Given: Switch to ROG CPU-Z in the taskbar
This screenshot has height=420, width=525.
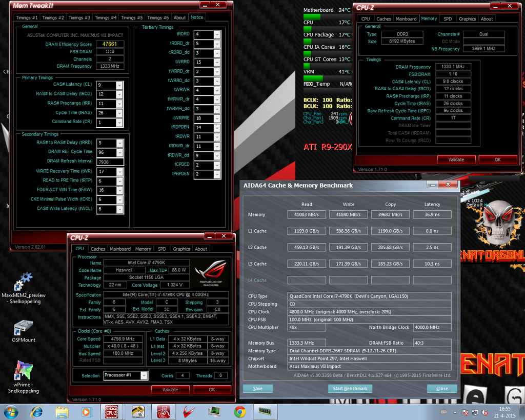Looking at the screenshot, I should pyautogui.click(x=111, y=412).
